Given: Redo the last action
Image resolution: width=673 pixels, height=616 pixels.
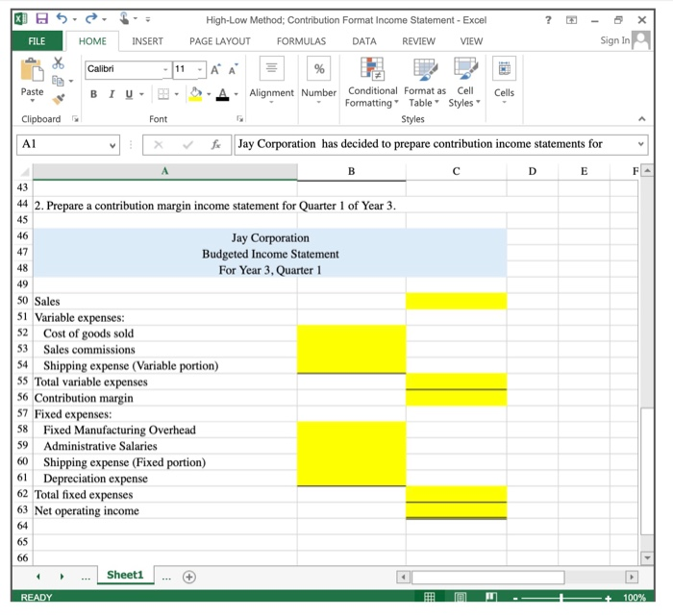Looking at the screenshot, I should pyautogui.click(x=91, y=18).
